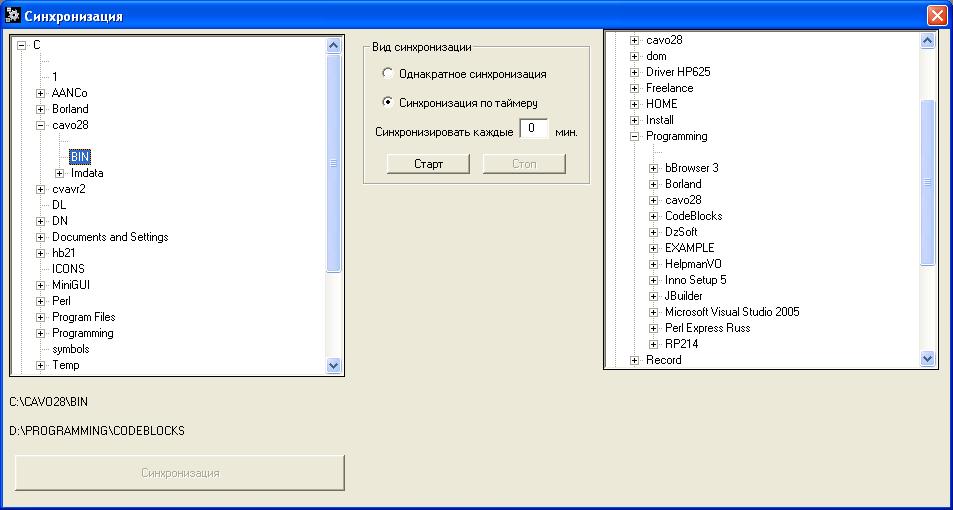Click up arrow of right tree scrollbar

tap(927, 40)
